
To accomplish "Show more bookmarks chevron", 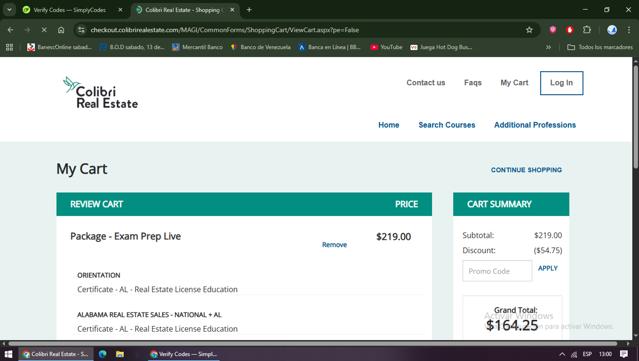I will (x=549, y=47).
